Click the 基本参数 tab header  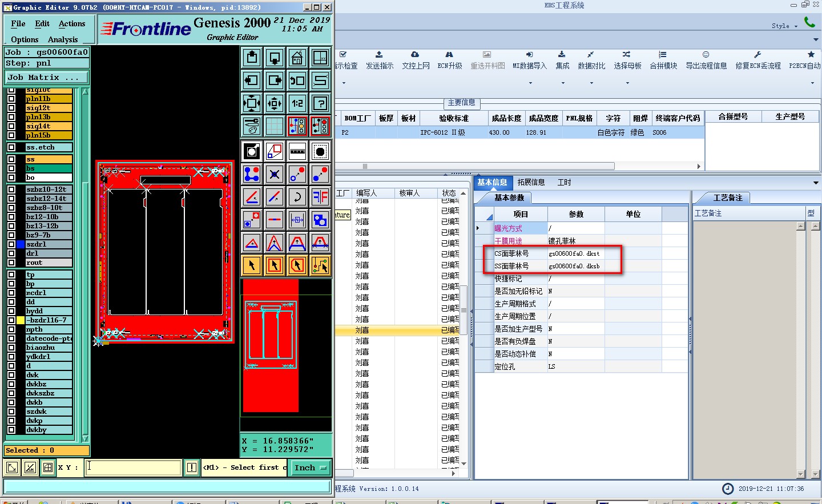tap(509, 198)
